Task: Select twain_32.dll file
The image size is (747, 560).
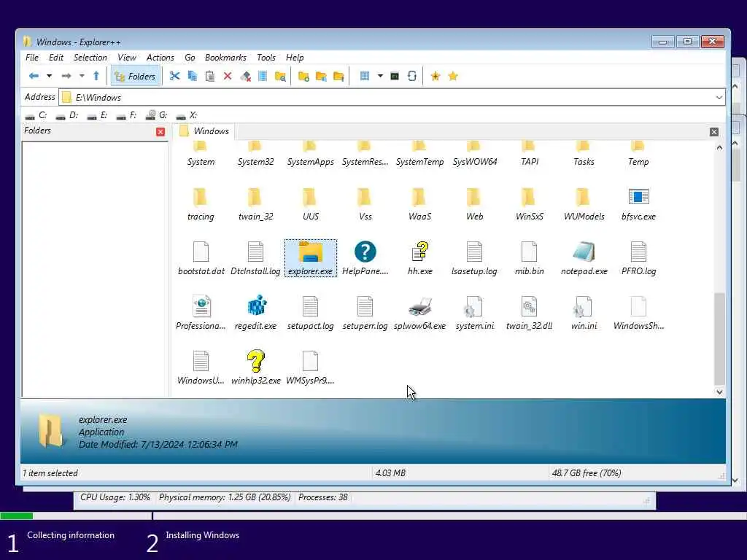Action: pos(530,314)
